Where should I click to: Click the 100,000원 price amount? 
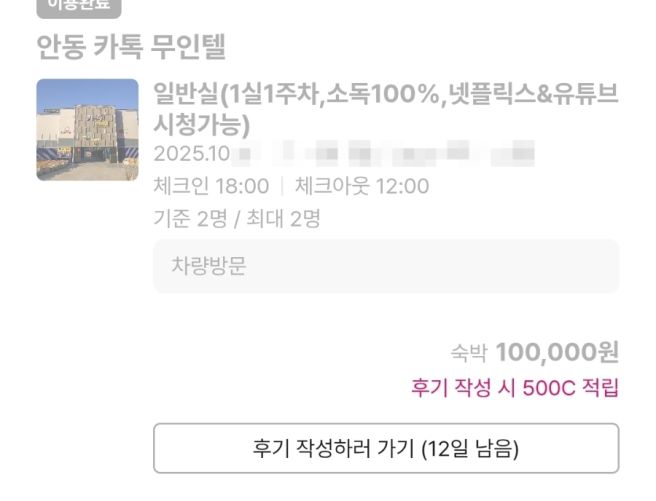[557, 352]
